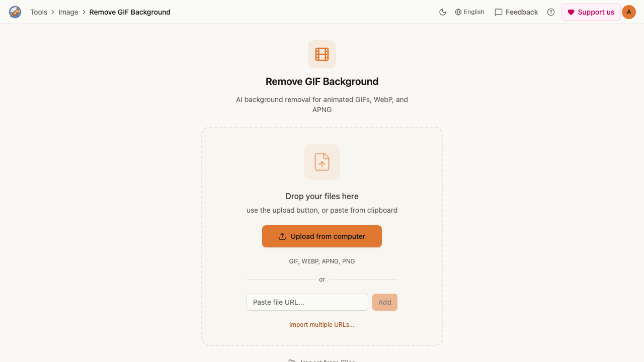Toggle dark mode moon icon
The height and width of the screenshot is (362, 644).
(443, 12)
